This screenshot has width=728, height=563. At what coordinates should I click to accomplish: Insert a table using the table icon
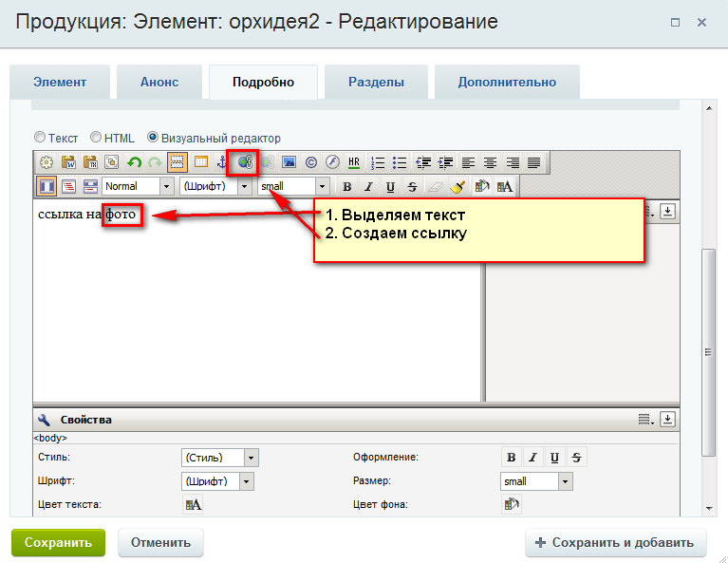point(201,162)
